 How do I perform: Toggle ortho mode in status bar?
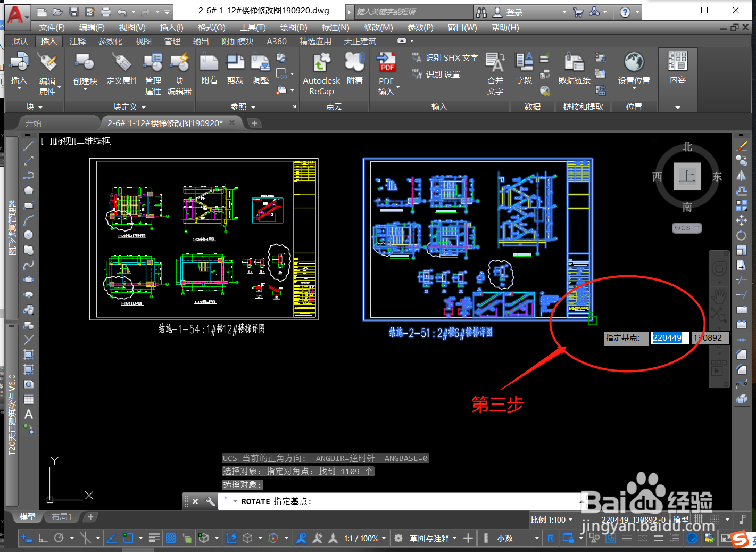click(x=43, y=538)
